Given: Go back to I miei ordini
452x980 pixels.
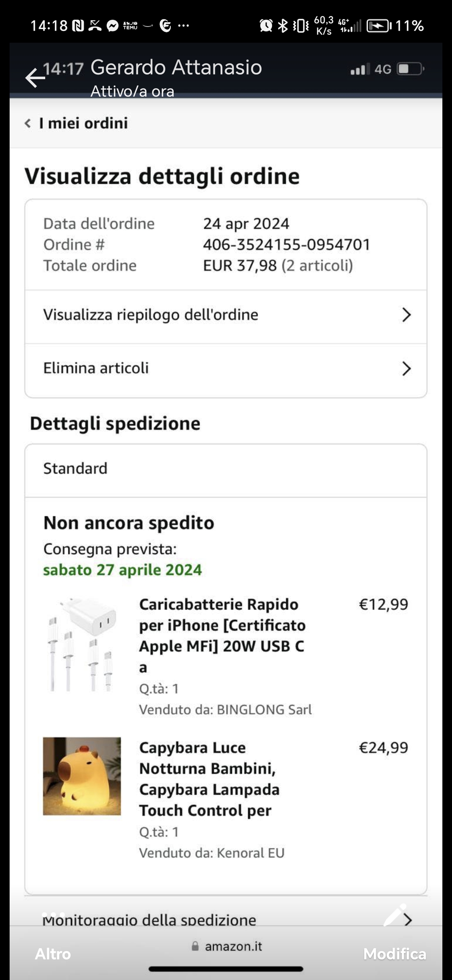Looking at the screenshot, I should 76,123.
